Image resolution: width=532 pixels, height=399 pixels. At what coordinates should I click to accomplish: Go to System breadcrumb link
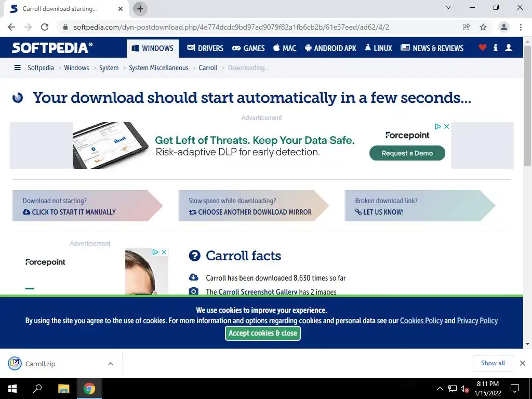(x=109, y=68)
